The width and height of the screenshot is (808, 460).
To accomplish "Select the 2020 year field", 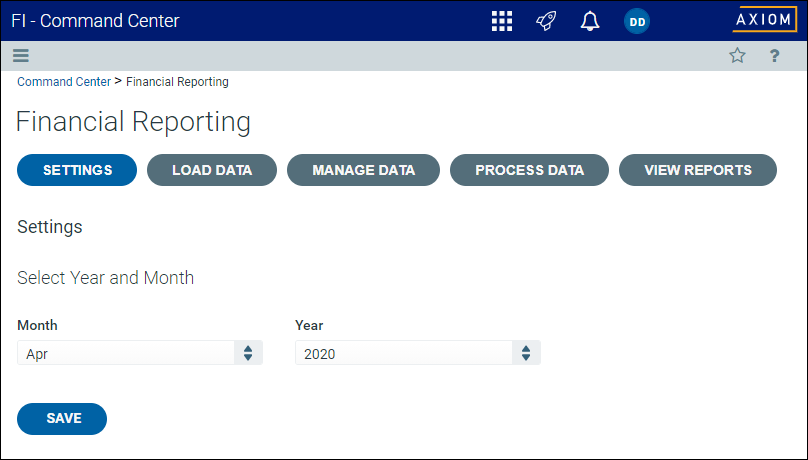I will coord(417,353).
